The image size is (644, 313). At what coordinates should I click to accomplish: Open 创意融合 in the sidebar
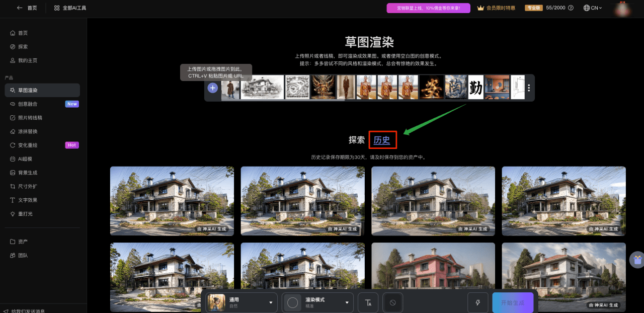pyautogui.click(x=28, y=104)
